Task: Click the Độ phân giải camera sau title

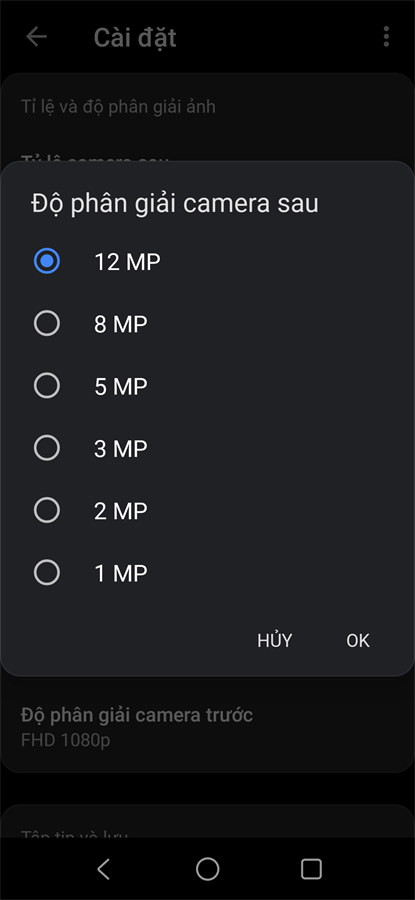Action: [174, 204]
